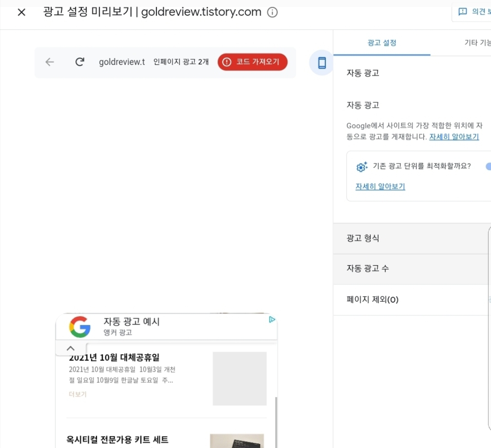Collapse the anchor ad with chevron up

(x=71, y=348)
